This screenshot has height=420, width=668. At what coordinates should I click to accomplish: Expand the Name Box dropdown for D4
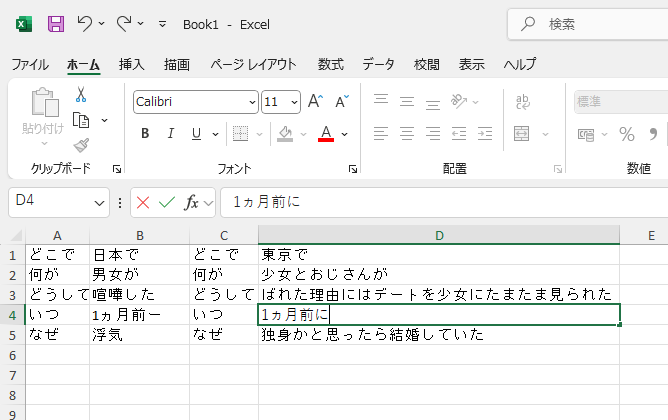pyautogui.click(x=99, y=202)
